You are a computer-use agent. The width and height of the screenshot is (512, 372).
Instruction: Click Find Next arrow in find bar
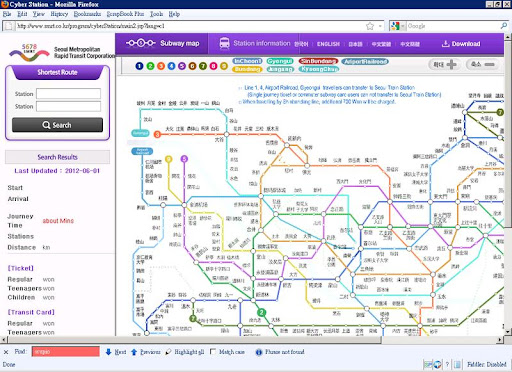[116, 352]
